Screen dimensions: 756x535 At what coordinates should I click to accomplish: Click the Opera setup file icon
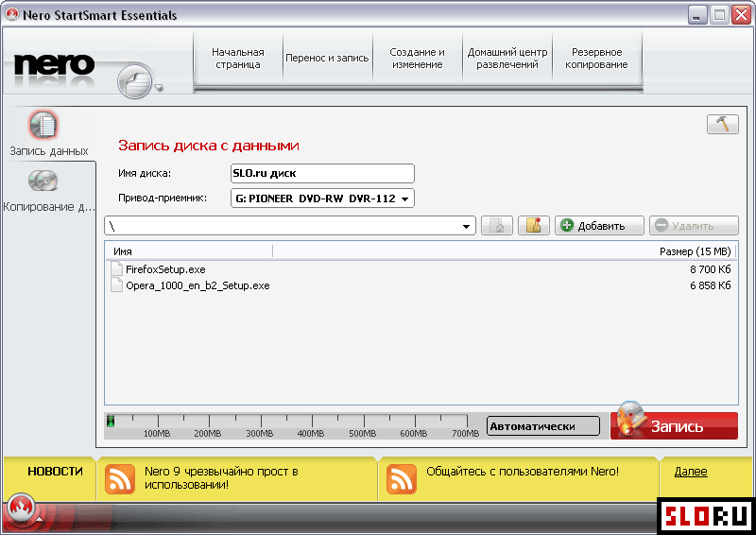pyautogui.click(x=116, y=285)
